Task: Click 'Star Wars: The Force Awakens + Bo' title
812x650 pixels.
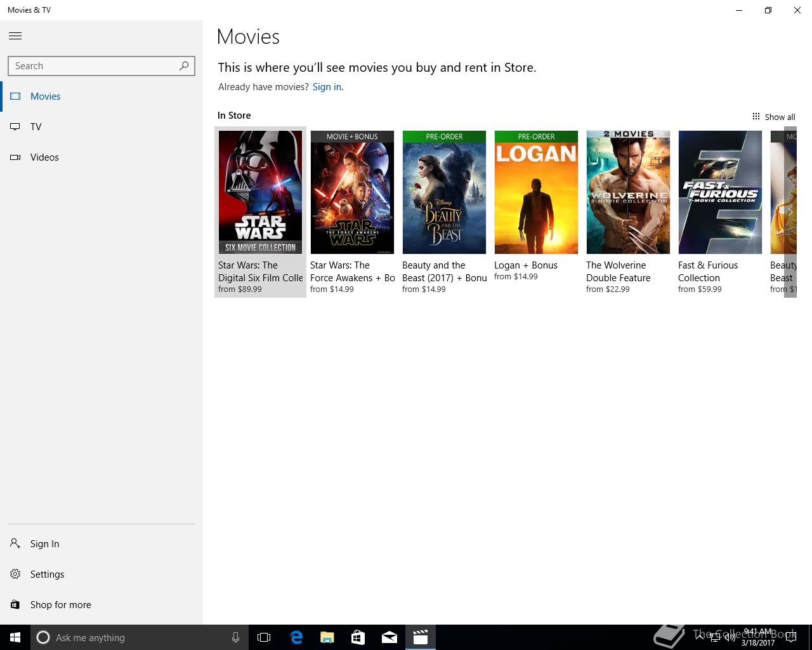Action: [353, 272]
